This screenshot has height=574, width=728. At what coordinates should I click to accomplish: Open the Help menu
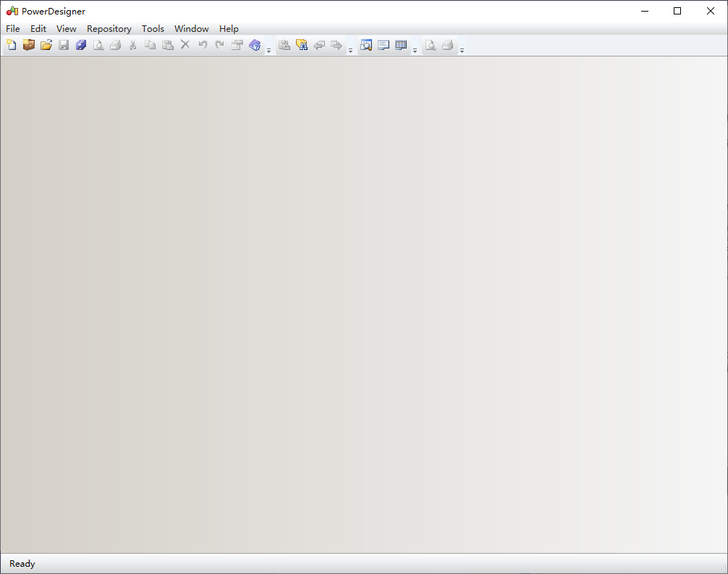tap(229, 29)
